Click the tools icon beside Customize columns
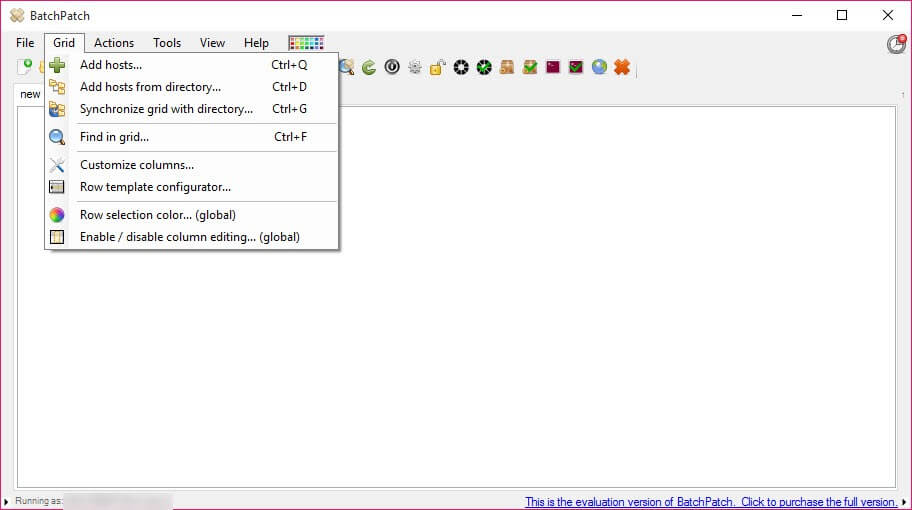This screenshot has width=912, height=510. (x=57, y=165)
